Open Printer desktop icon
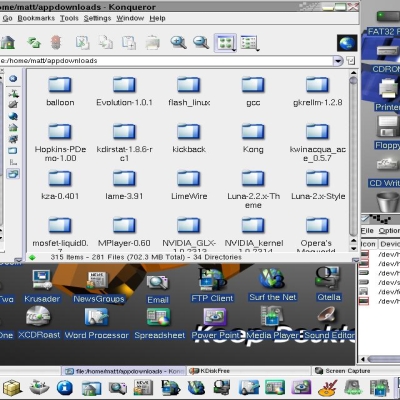 (388, 94)
